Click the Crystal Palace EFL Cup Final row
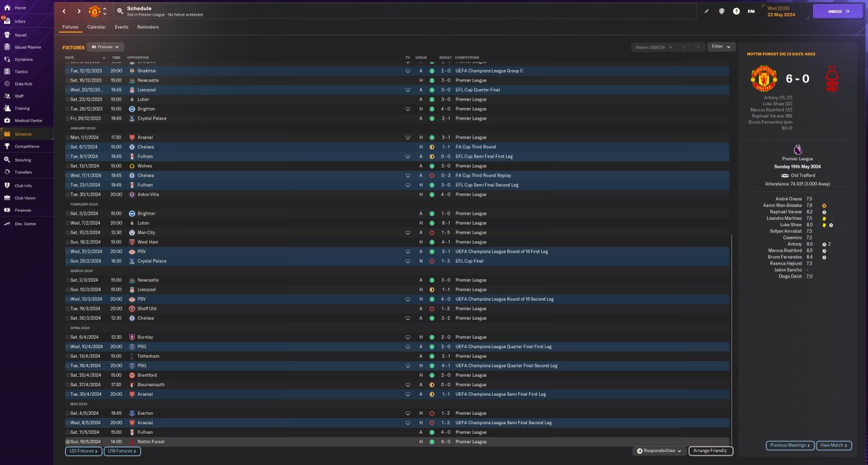Screen dimensions: 868x465 pos(397,261)
